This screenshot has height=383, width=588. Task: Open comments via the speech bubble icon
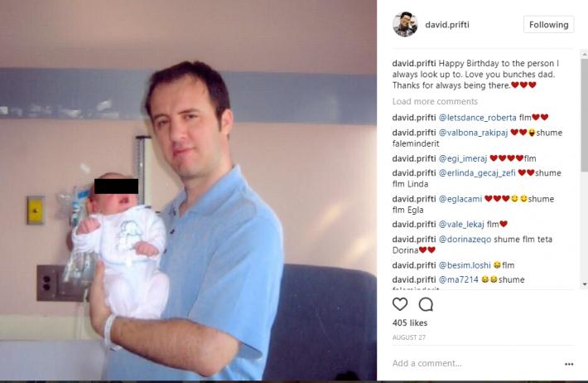point(426,304)
